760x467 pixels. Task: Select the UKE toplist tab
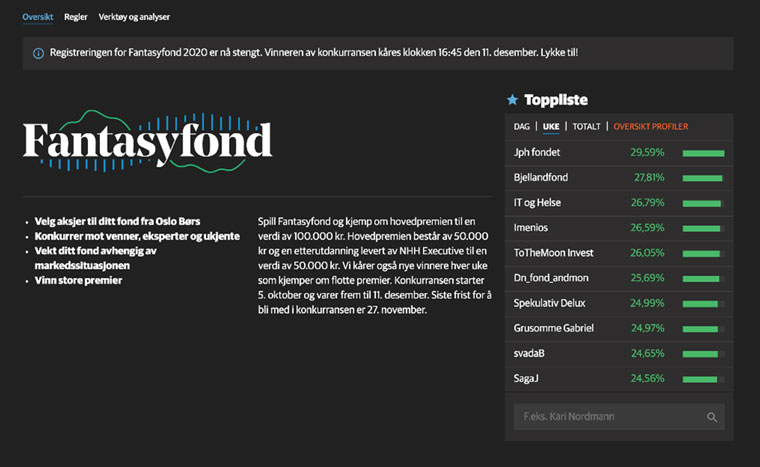click(x=551, y=127)
